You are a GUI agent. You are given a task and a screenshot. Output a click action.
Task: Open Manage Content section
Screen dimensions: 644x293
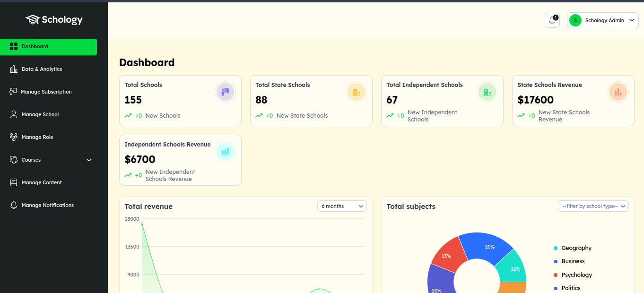[42, 182]
